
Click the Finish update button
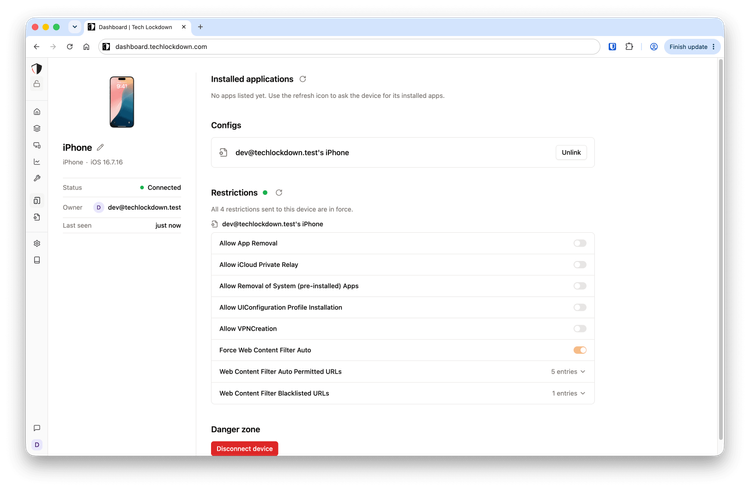coord(688,46)
